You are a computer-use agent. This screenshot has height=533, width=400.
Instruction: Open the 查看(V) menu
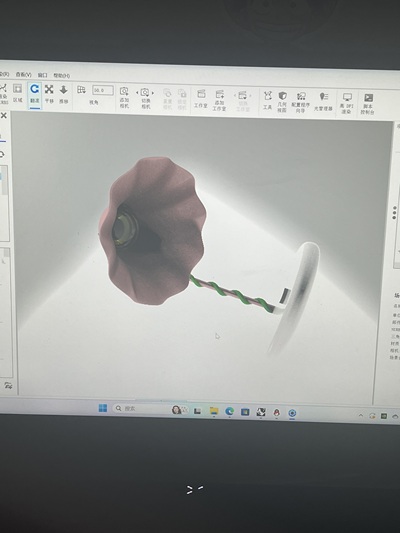point(23,74)
